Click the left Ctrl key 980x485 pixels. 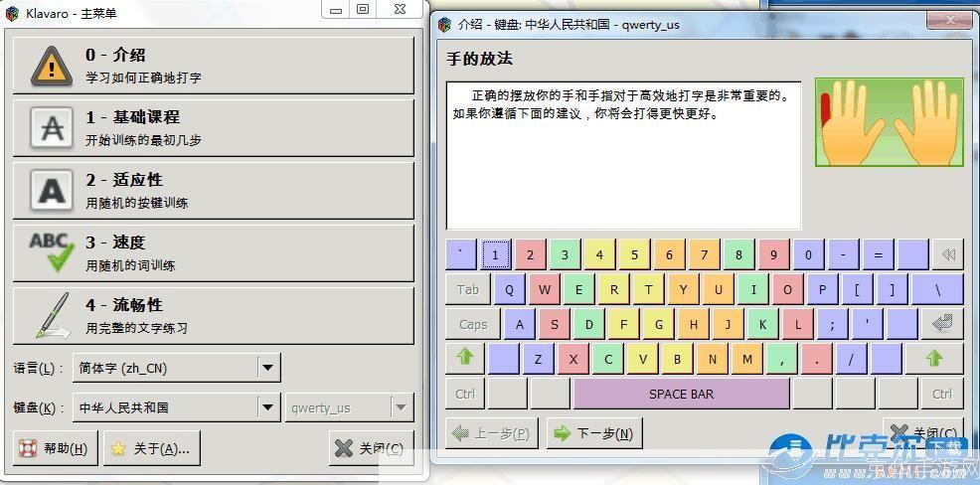[465, 394]
